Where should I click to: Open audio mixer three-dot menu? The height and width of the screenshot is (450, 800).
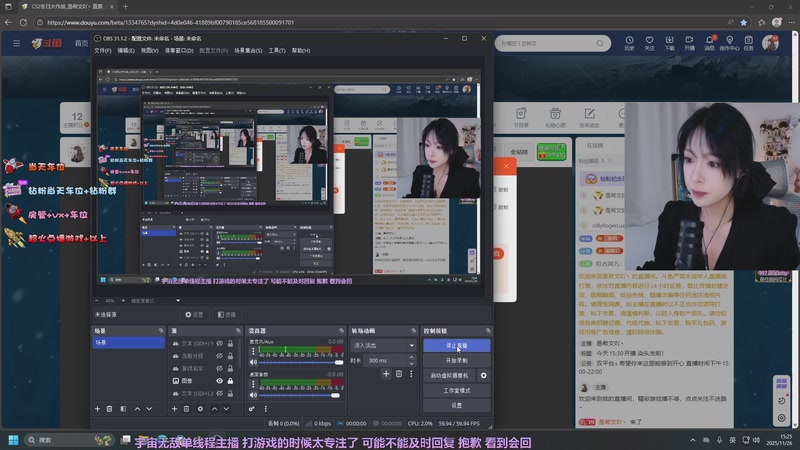coord(266,409)
